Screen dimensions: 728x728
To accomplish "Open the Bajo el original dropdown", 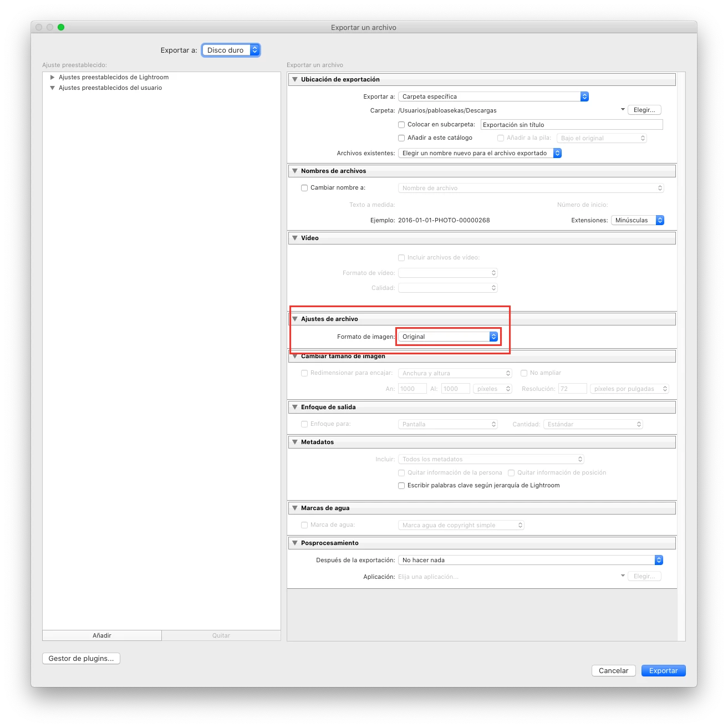I will pos(602,138).
